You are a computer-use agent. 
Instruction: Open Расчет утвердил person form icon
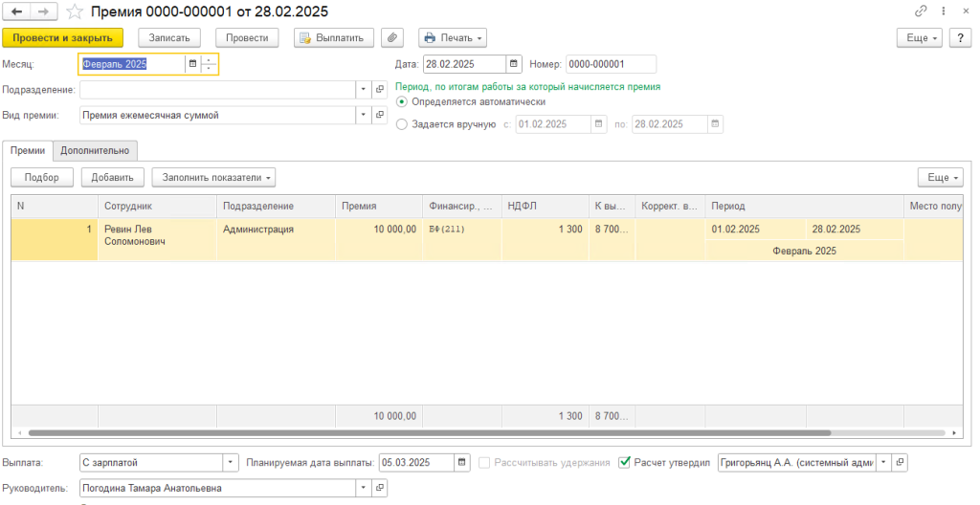pyautogui.click(x=900, y=463)
